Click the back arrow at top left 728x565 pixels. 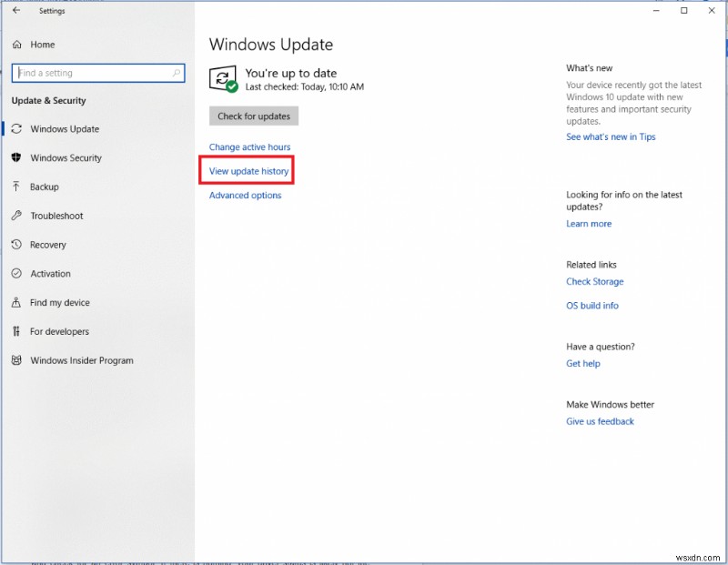[x=16, y=10]
